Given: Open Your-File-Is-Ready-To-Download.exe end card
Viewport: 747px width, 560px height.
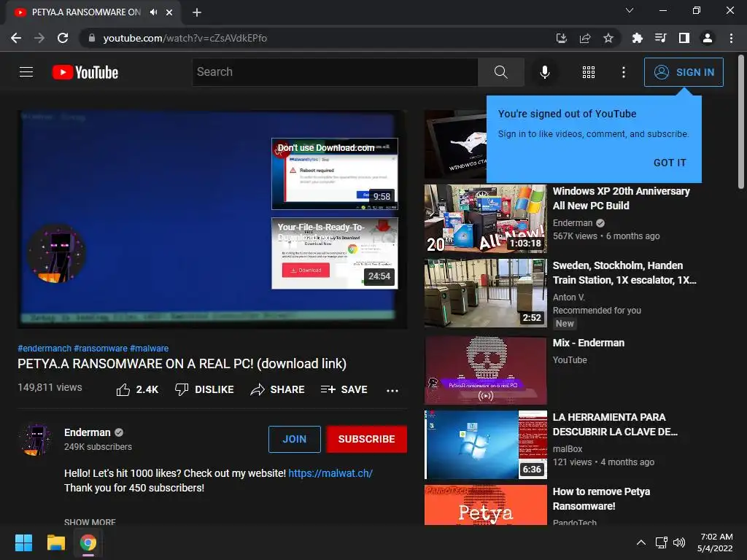Looking at the screenshot, I should click(x=334, y=253).
